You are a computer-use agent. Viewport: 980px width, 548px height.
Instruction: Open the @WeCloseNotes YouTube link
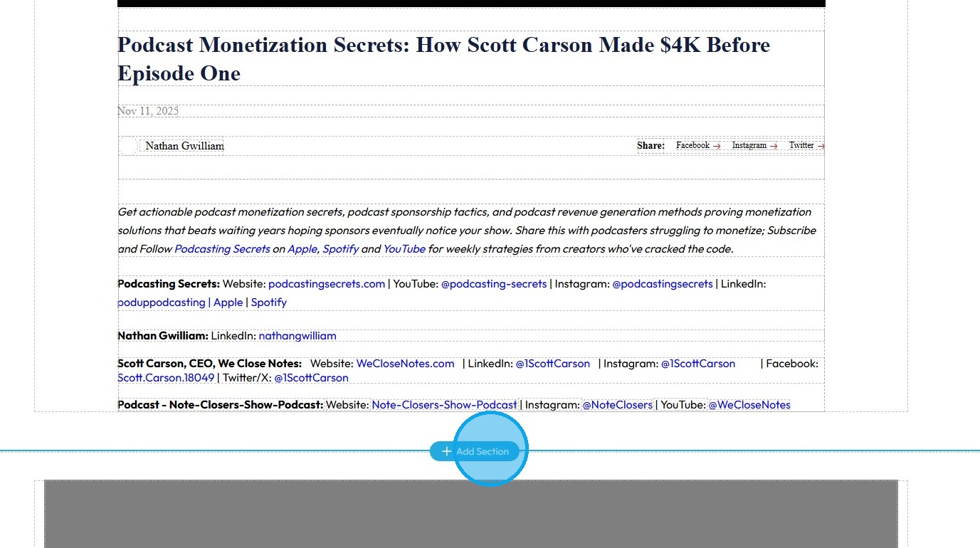(x=749, y=405)
